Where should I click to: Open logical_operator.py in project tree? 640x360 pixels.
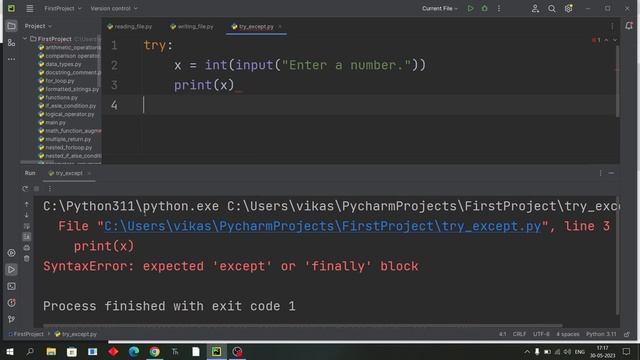[66, 114]
